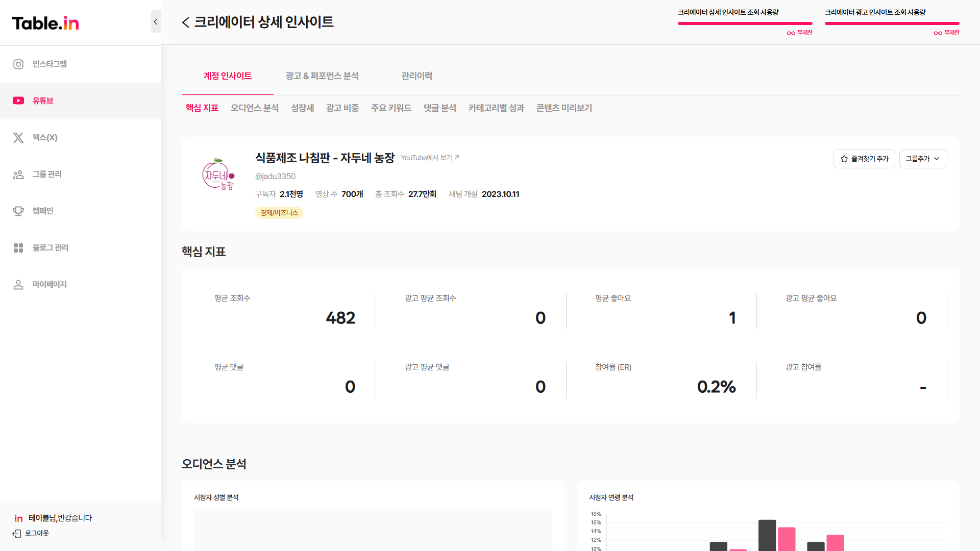Screen dimensions: 980x551
Task: Click the 자두네 농장 channel profile image
Action: pos(218,174)
